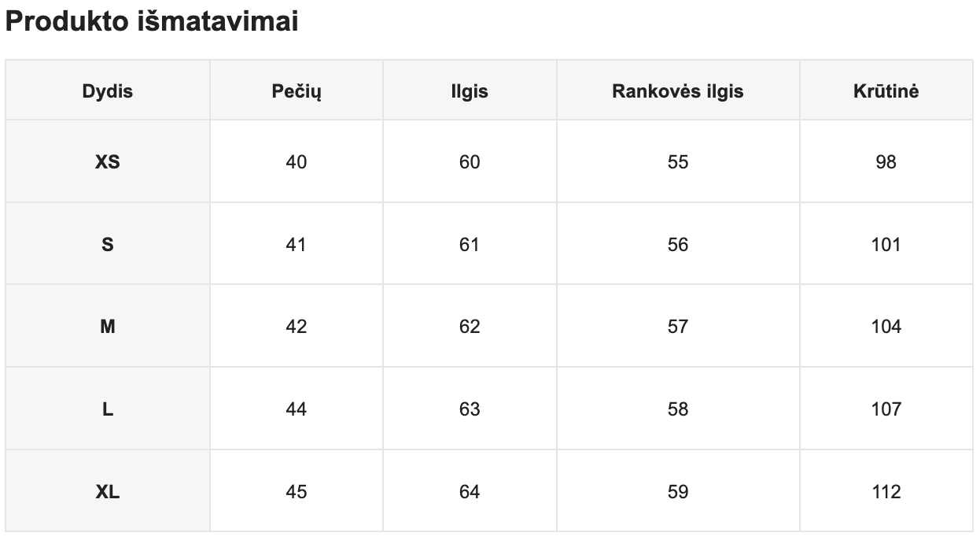Select the L shoulder value 44
The width and height of the screenshot is (980, 540).
pos(297,409)
